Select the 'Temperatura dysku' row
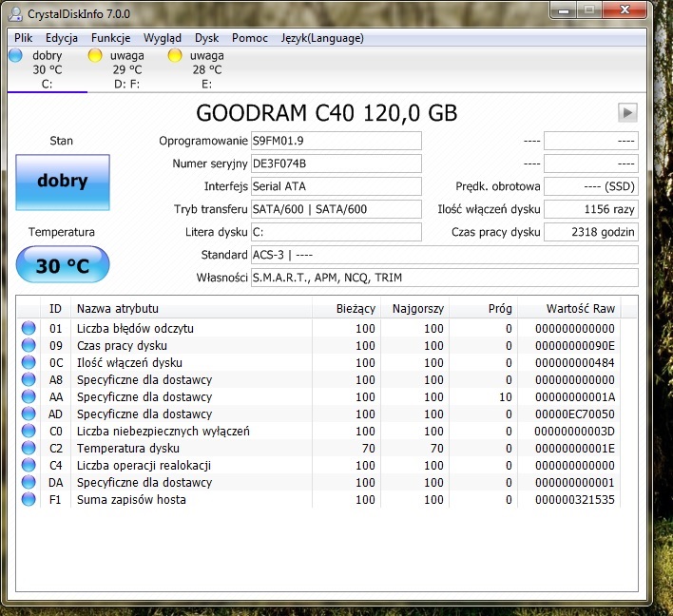Image resolution: width=673 pixels, height=616 pixels. point(318,448)
